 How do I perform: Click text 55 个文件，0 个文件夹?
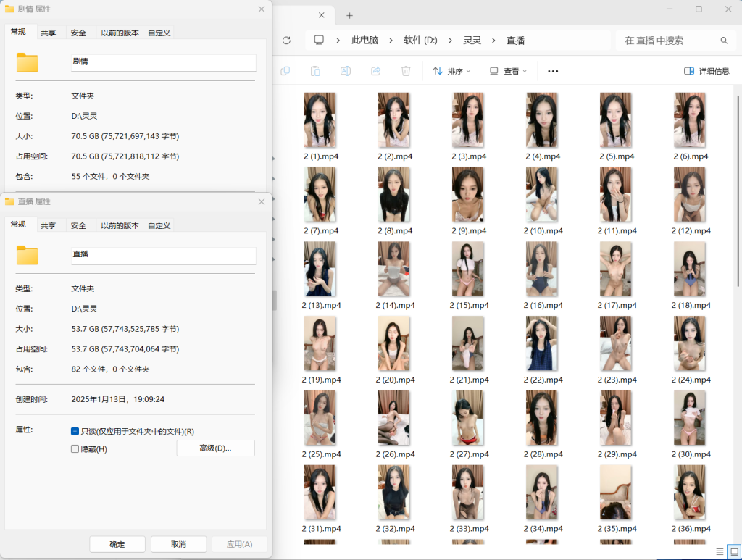110,177
